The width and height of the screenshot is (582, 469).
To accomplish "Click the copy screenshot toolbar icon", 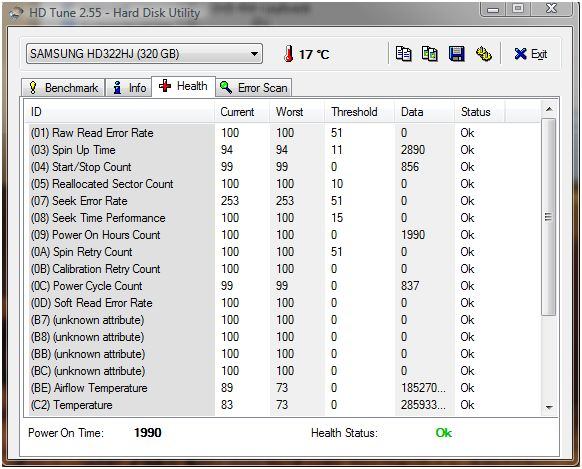I will click(x=430, y=54).
